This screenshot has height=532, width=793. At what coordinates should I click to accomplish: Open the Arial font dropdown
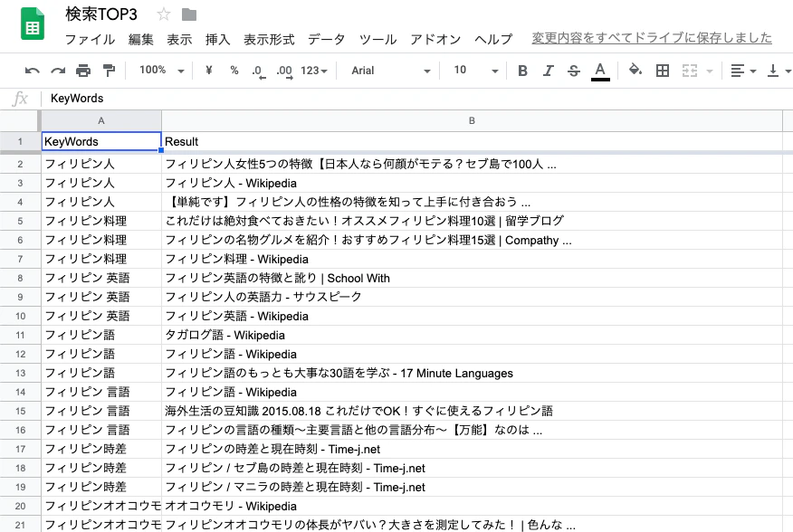(x=390, y=71)
